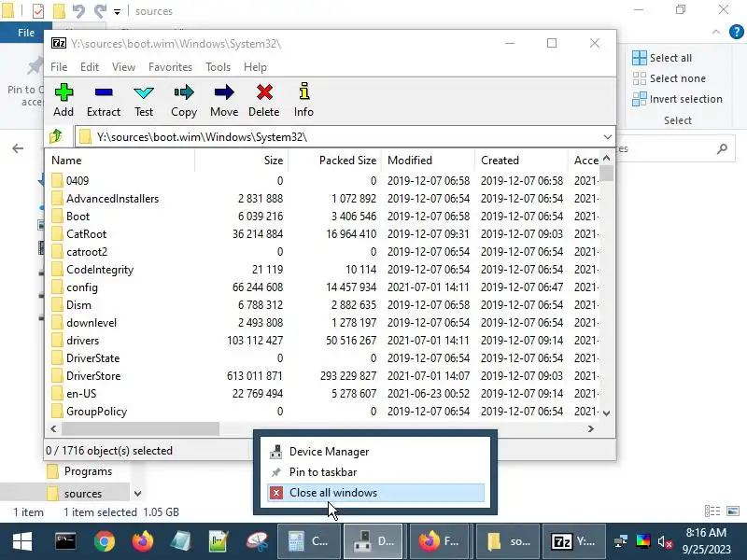
Task: Collapse the Explorer ribbon chevron
Action: (x=716, y=32)
